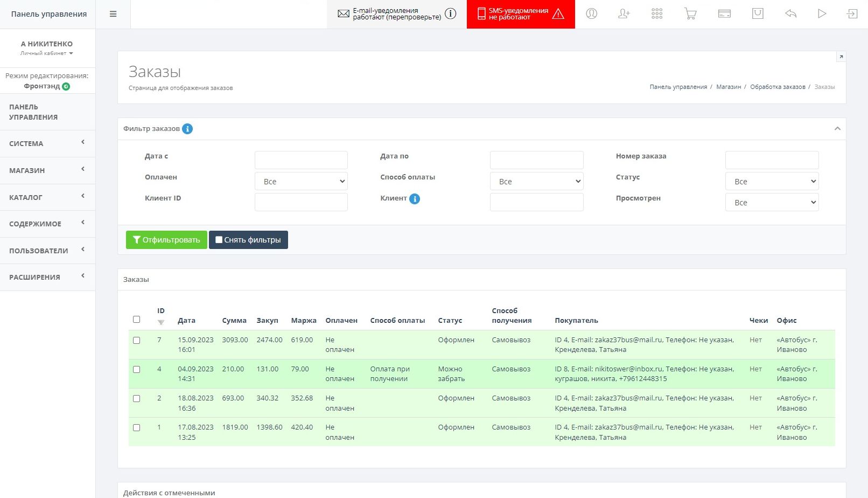868x498 pixels.
Task: Toggle the select-all checkbox in orders header
Action: [x=137, y=320]
